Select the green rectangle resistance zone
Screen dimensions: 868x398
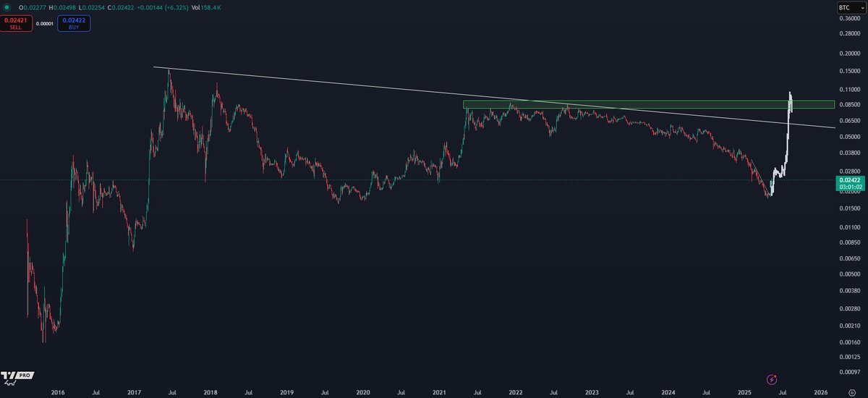click(649, 104)
